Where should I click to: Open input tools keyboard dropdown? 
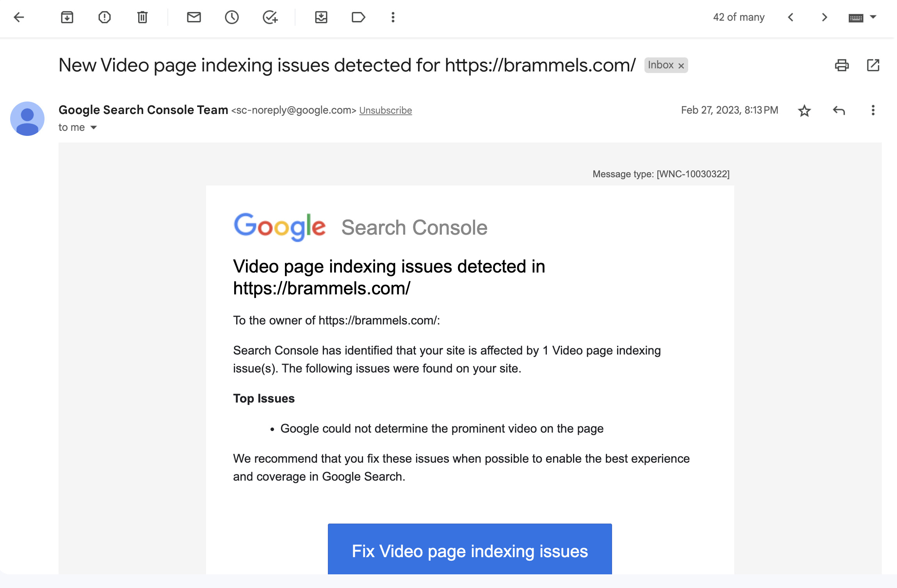(874, 17)
